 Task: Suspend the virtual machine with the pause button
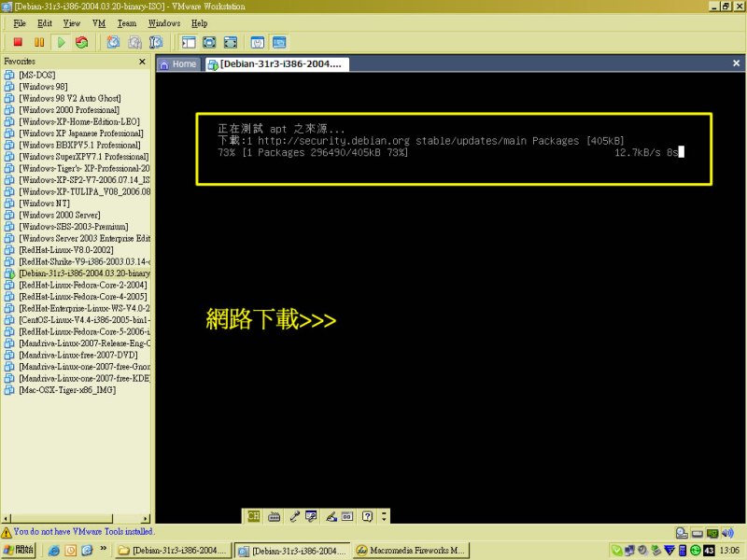pos(39,42)
